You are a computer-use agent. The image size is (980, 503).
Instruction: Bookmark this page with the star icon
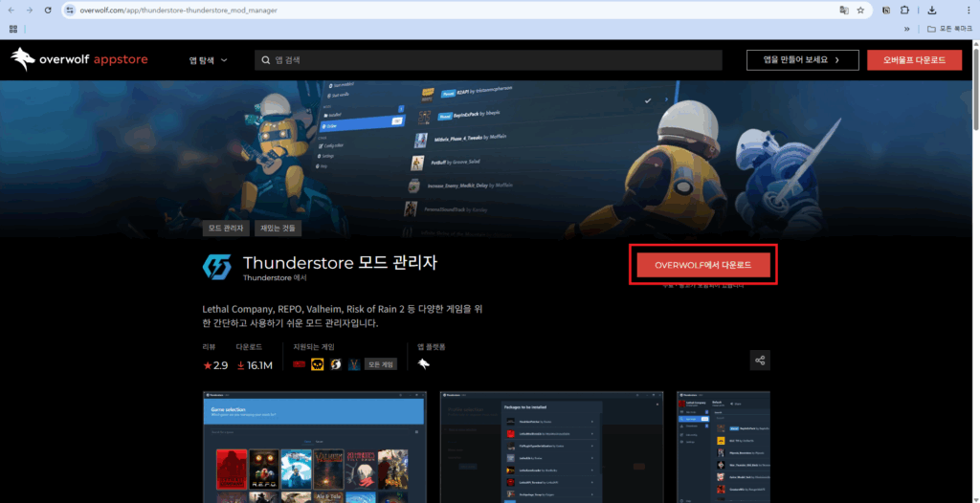[x=860, y=10]
